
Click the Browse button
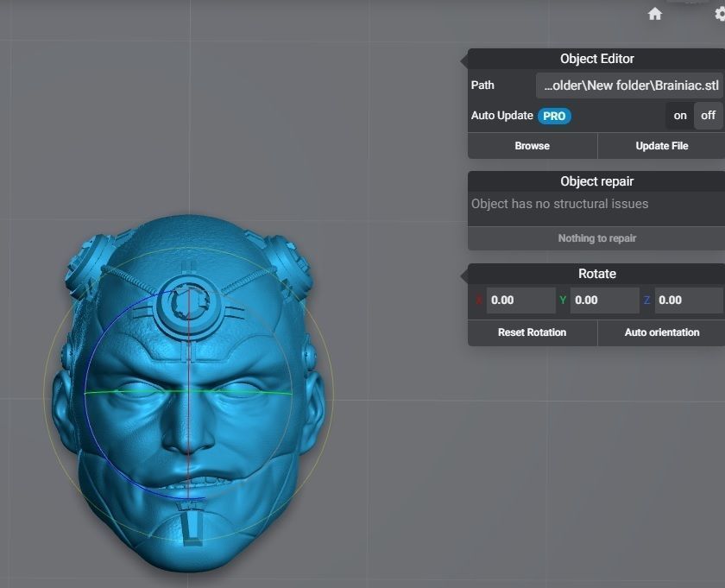point(533,146)
